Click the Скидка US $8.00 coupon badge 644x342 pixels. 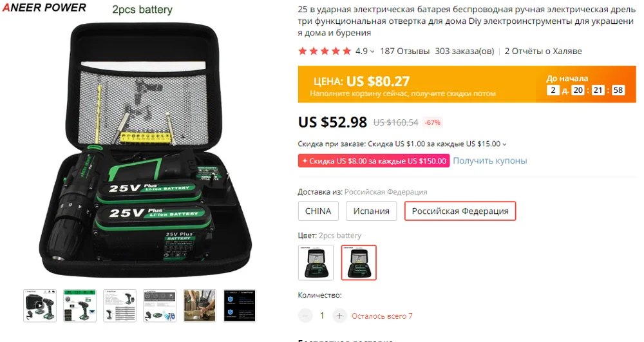(x=374, y=161)
